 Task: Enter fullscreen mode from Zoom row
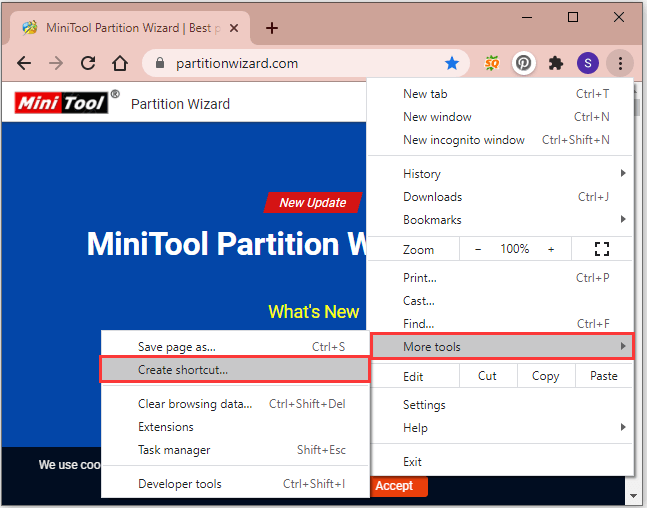[x=601, y=249]
